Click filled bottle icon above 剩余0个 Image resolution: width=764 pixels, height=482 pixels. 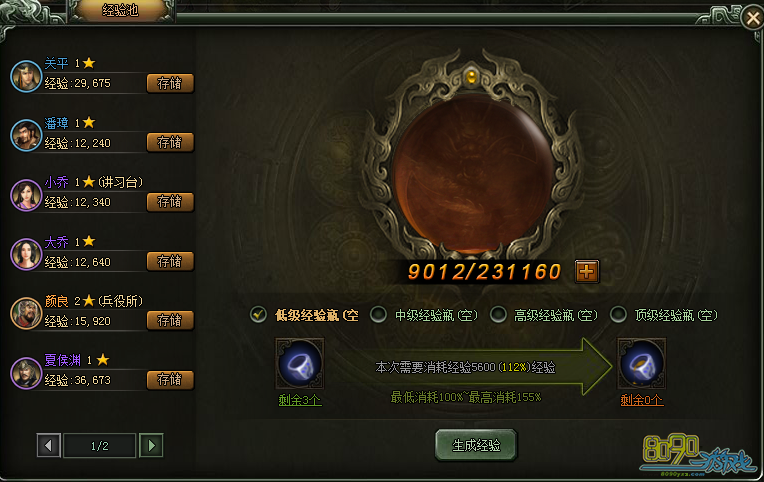[641, 364]
